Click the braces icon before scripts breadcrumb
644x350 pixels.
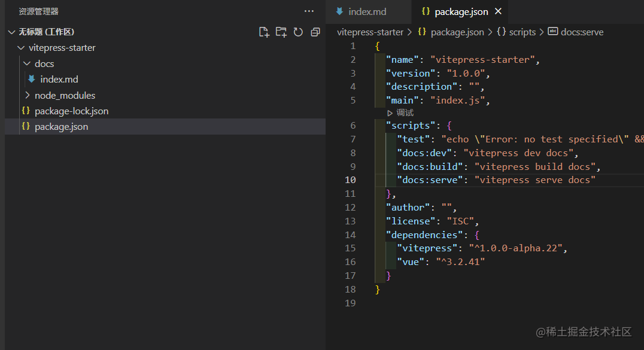tap(501, 31)
